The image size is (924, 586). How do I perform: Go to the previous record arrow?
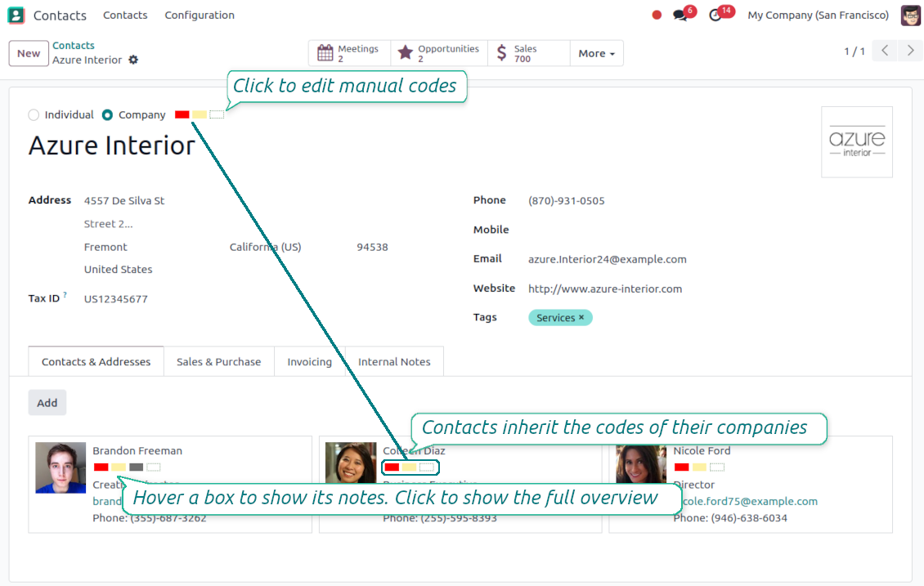(x=885, y=51)
